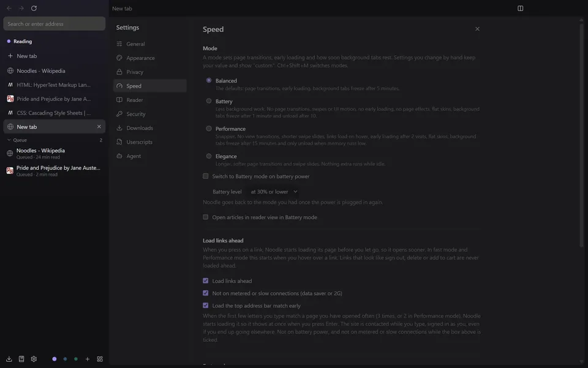Open the Privacy settings section
Screen dimensions: 588x368
click(x=149, y=72)
